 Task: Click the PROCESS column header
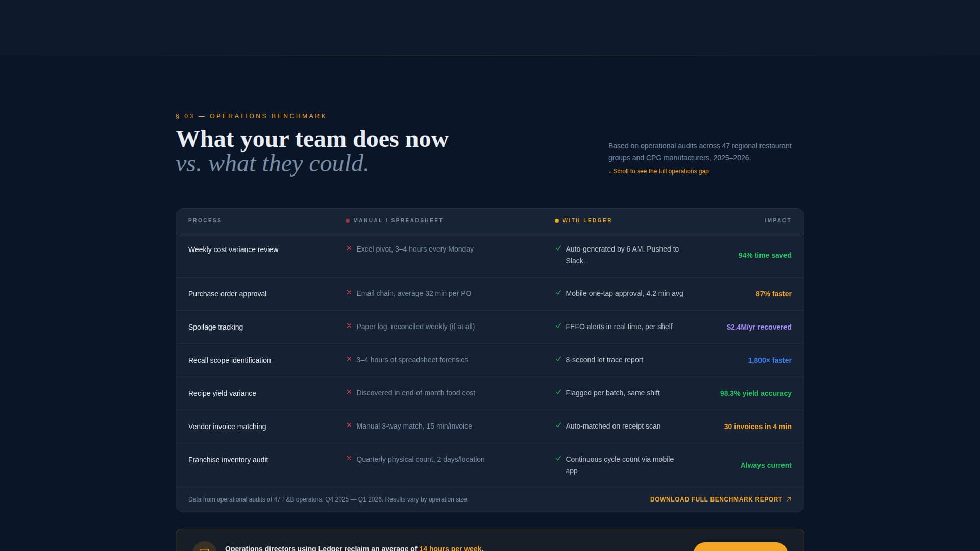click(205, 221)
